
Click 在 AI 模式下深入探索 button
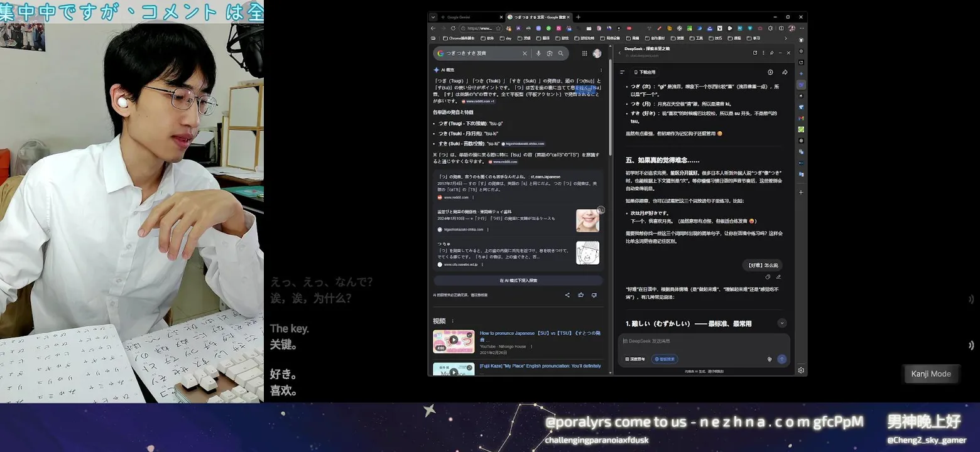click(x=518, y=280)
